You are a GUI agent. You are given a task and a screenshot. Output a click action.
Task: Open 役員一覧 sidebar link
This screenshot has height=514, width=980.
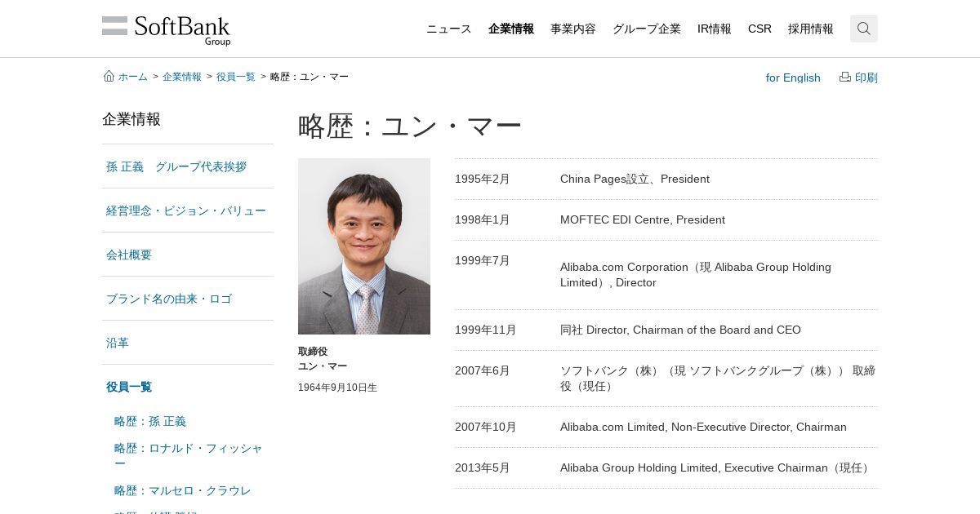(129, 387)
